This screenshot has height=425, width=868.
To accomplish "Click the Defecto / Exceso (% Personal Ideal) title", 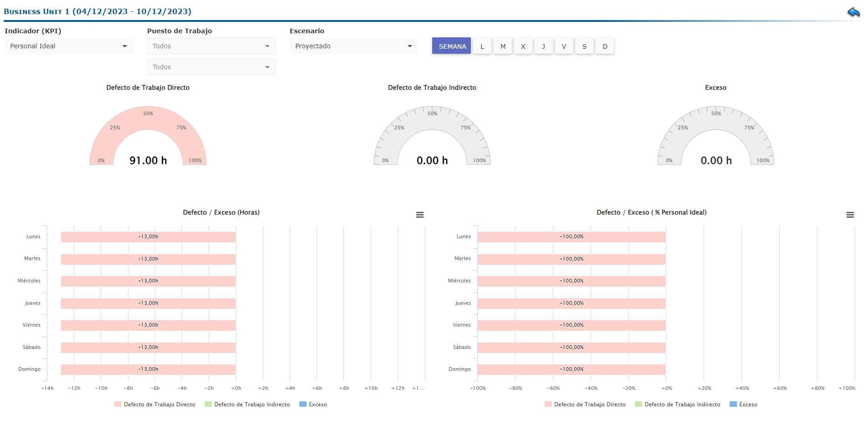I will point(652,213).
